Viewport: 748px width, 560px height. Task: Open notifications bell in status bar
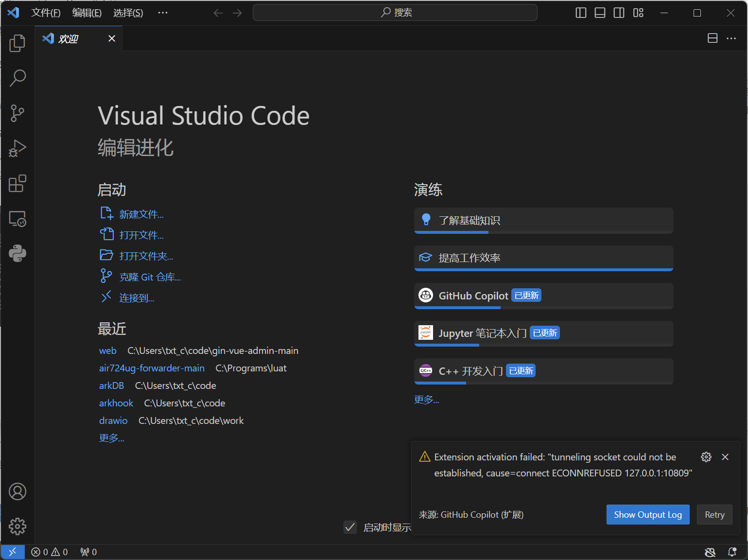732,552
